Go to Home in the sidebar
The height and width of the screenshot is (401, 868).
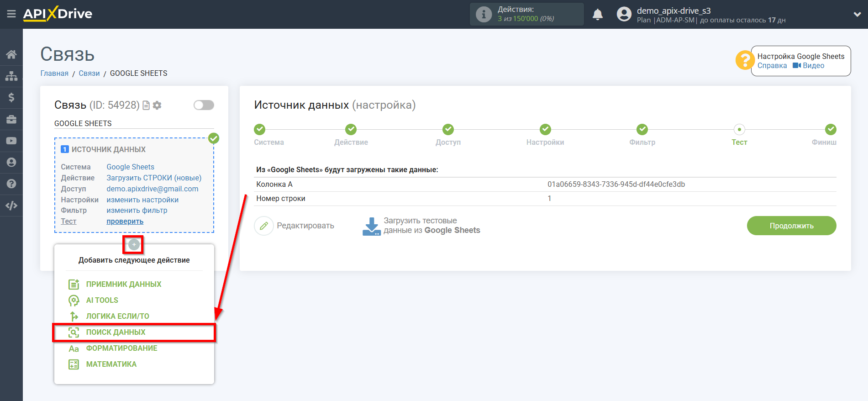coord(11,54)
